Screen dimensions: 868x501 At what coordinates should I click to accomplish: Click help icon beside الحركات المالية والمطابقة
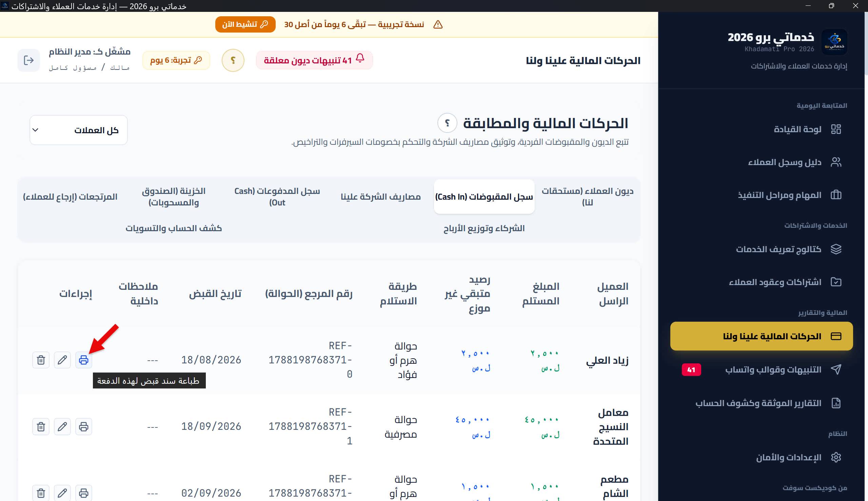tap(447, 123)
